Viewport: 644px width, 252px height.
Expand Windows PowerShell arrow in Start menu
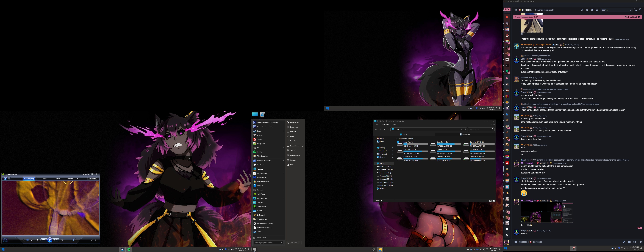point(283,161)
